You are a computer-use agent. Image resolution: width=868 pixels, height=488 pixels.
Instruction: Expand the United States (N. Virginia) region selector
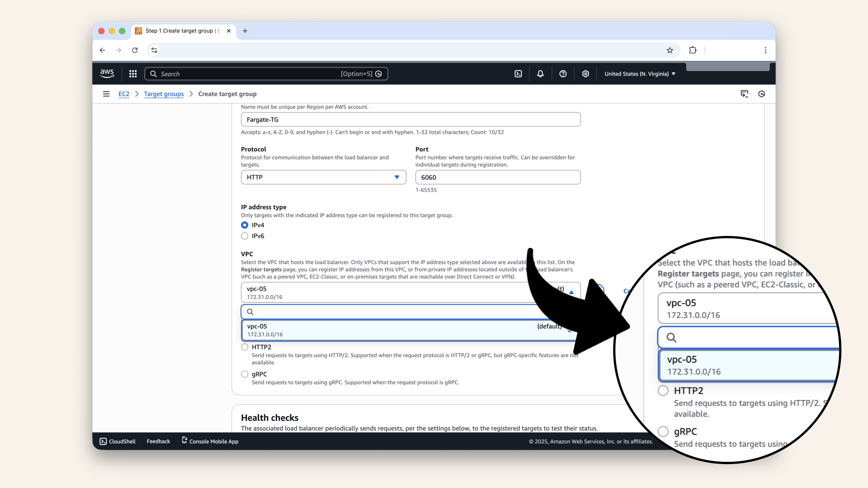639,74
